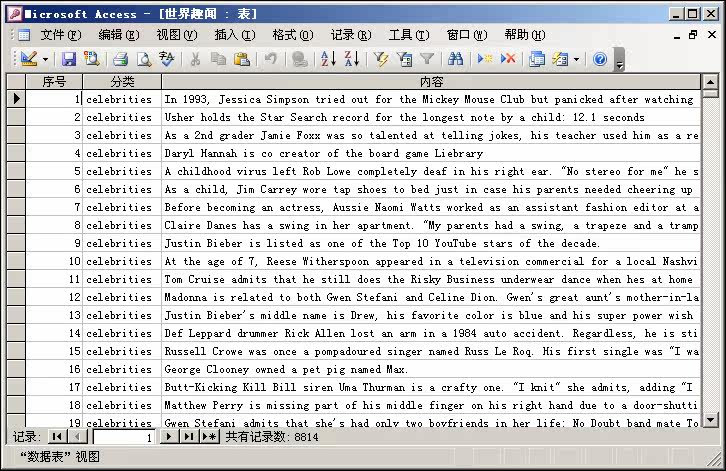Click the Paste clipboard icon
This screenshot has height=471, width=726.
click(x=242, y=59)
